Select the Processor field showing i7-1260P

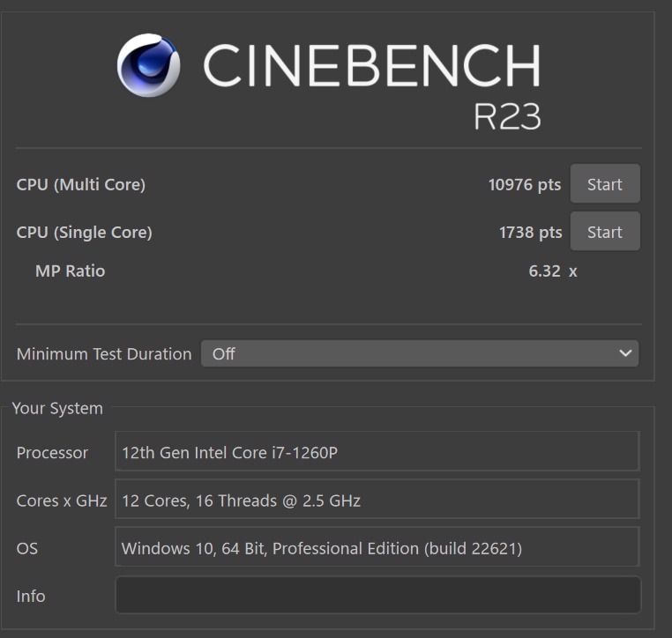pyautogui.click(x=377, y=451)
